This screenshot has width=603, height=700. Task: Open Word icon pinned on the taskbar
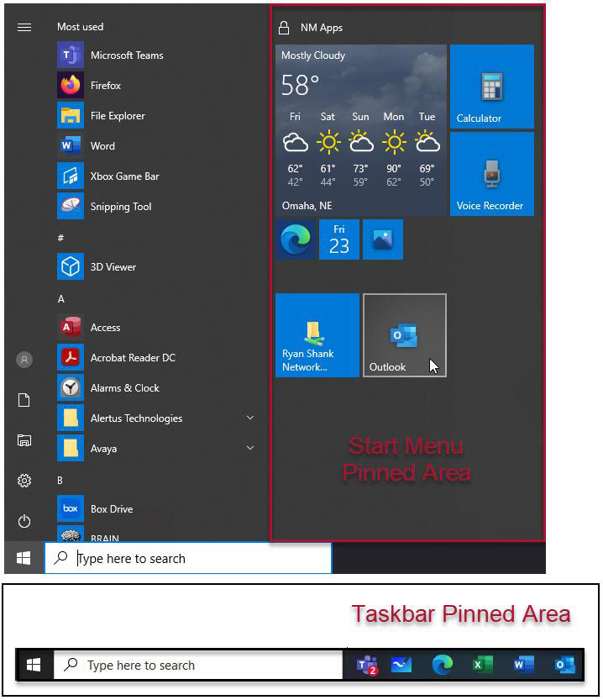(523, 666)
